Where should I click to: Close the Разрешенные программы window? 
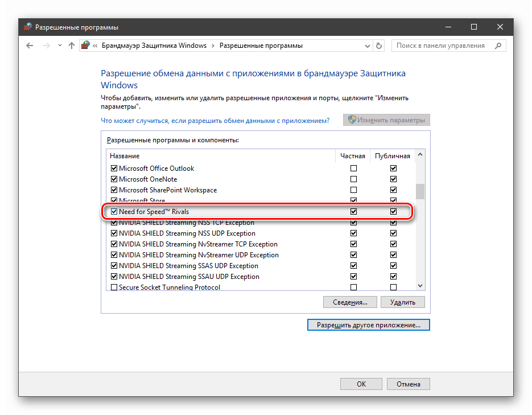tap(500, 27)
